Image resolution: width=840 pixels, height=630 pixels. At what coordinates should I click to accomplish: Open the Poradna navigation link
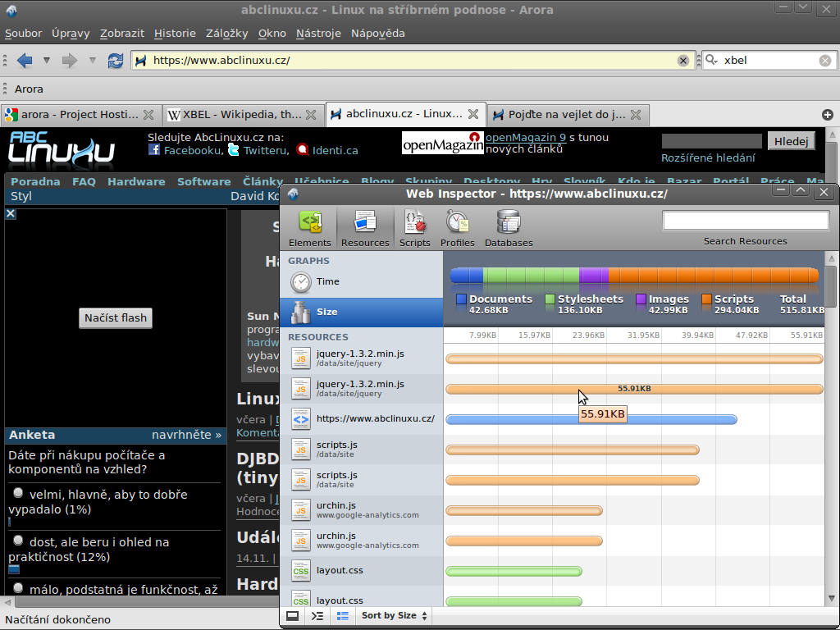[35, 181]
